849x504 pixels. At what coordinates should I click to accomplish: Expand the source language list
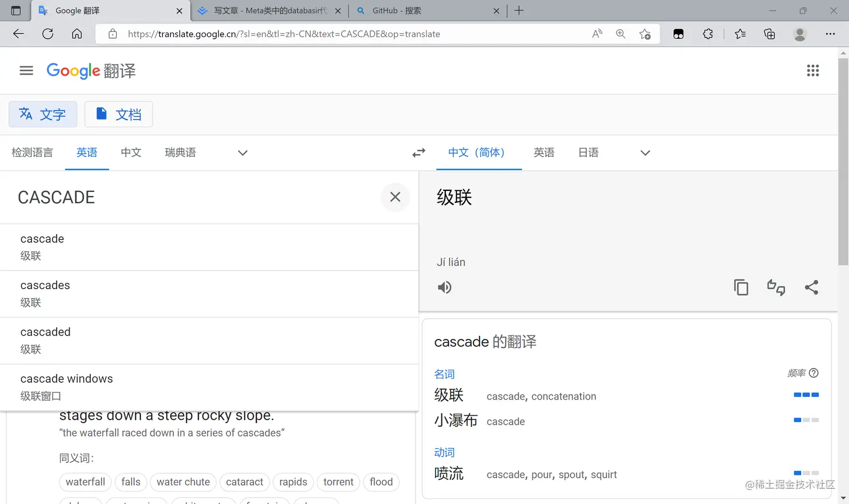(243, 153)
